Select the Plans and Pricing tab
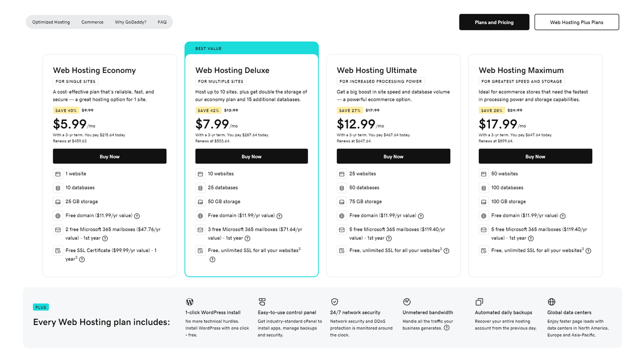The image size is (644, 362). point(494,22)
